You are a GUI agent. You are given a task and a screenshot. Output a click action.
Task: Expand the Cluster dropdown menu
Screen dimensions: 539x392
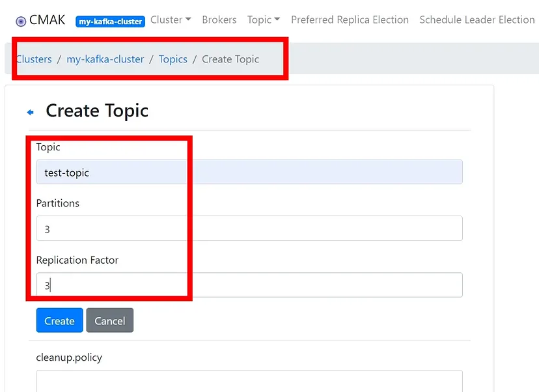(171, 20)
